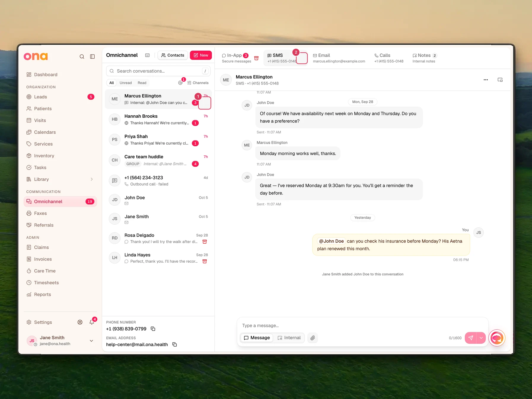
Task: Open the Ona assistant chat bubble
Action: pyautogui.click(x=497, y=338)
